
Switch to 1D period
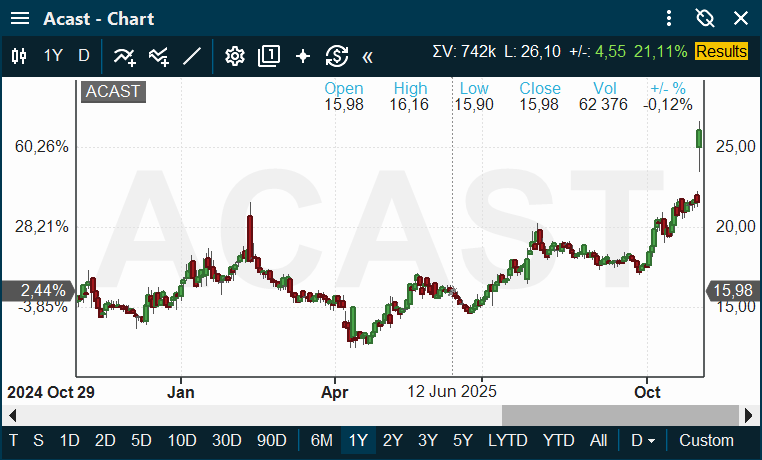click(69, 441)
